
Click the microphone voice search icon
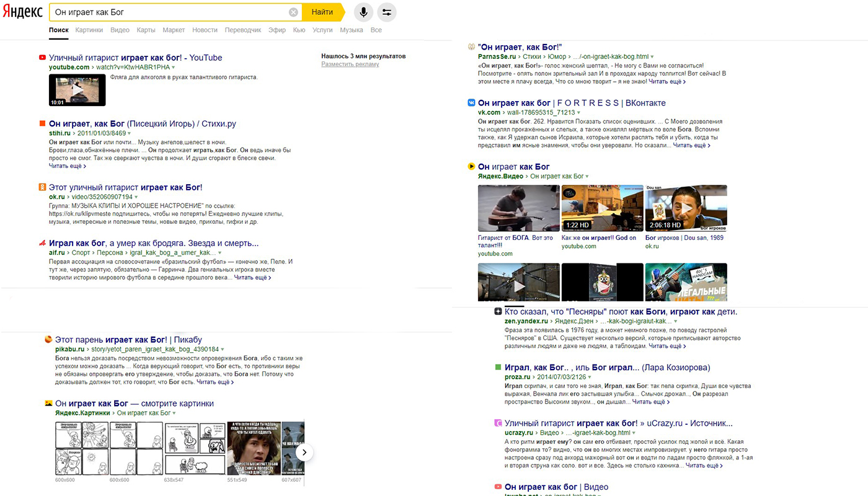tap(364, 12)
